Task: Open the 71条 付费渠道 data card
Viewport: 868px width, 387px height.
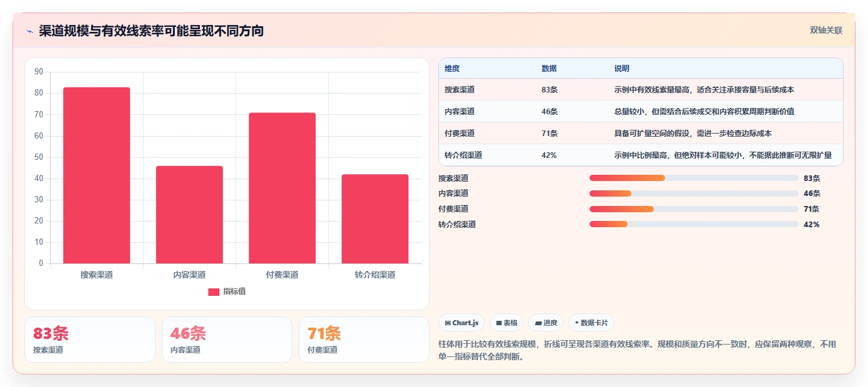Action: (363, 340)
